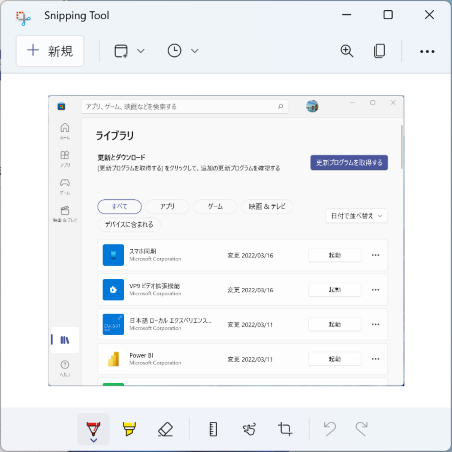Open the zoom magnifier control

(x=347, y=51)
